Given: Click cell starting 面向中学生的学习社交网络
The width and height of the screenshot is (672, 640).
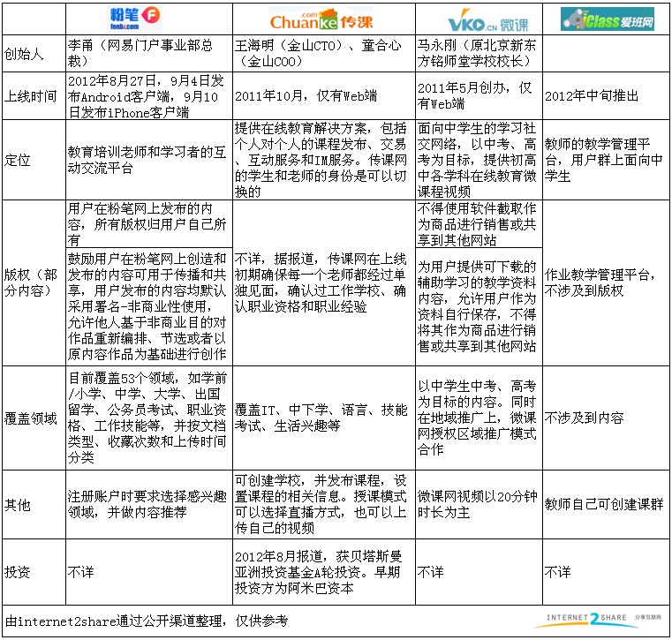Looking at the screenshot, I should pyautogui.click(x=479, y=160).
